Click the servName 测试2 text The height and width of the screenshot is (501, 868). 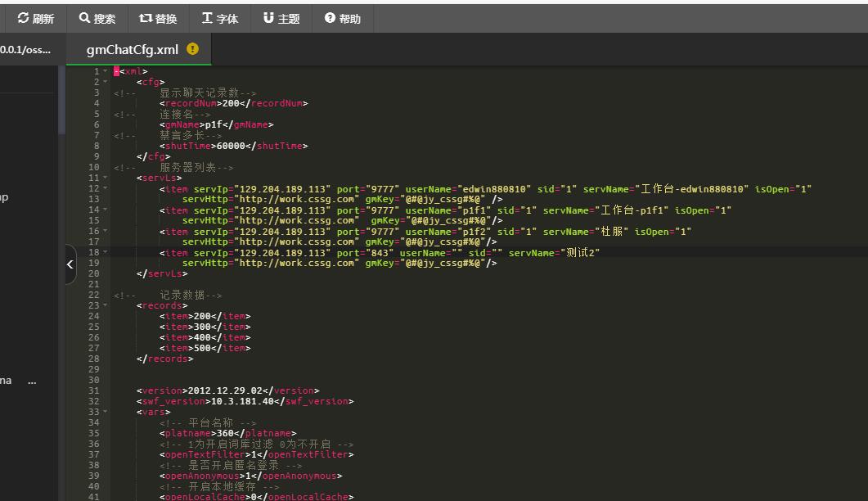pos(581,253)
